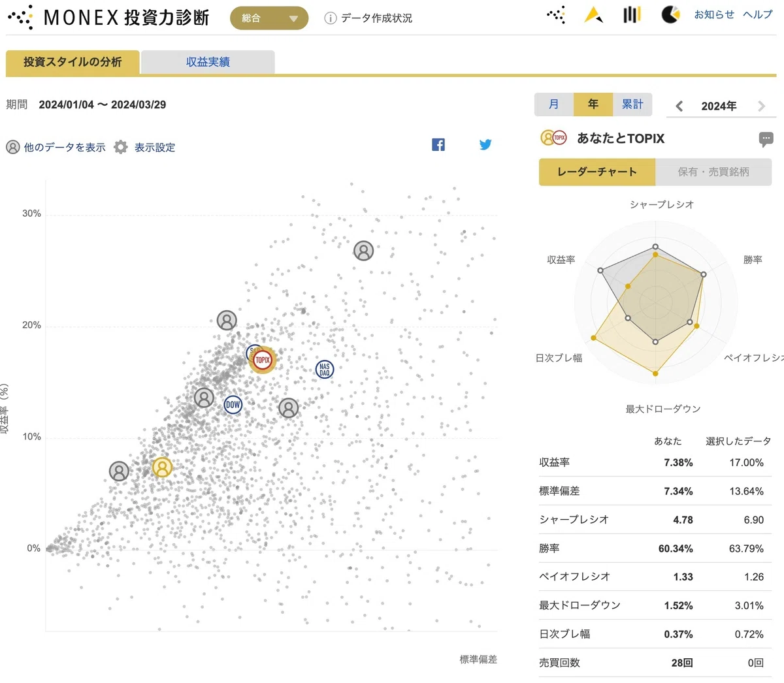Go to the previous year with left chevron
This screenshot has width=784, height=683.
(x=679, y=106)
